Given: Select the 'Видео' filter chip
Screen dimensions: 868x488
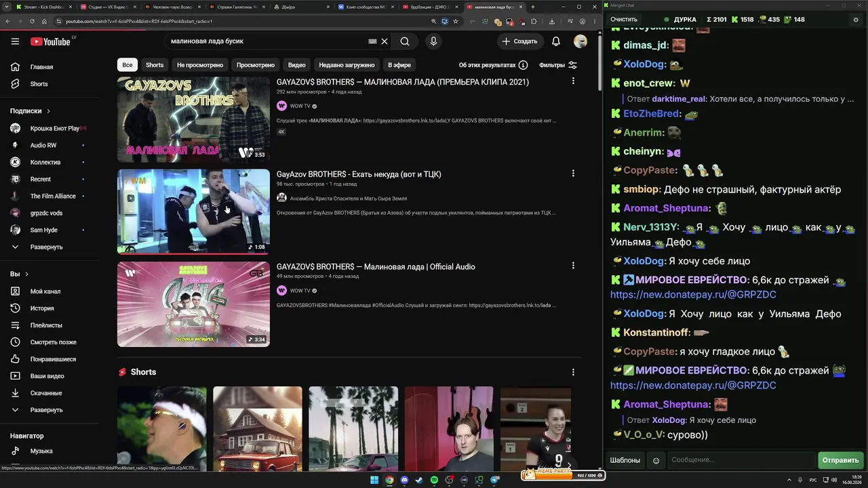Looking at the screenshot, I should [x=297, y=65].
